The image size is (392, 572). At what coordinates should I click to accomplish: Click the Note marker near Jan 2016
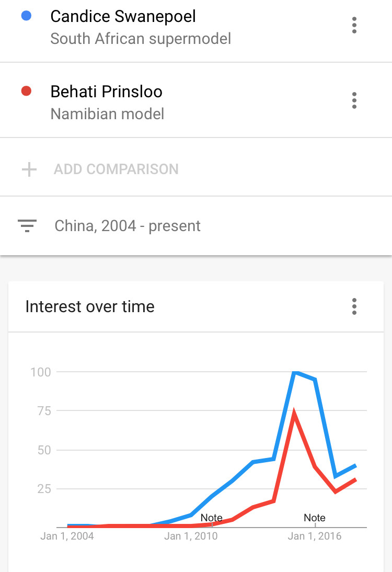click(315, 518)
